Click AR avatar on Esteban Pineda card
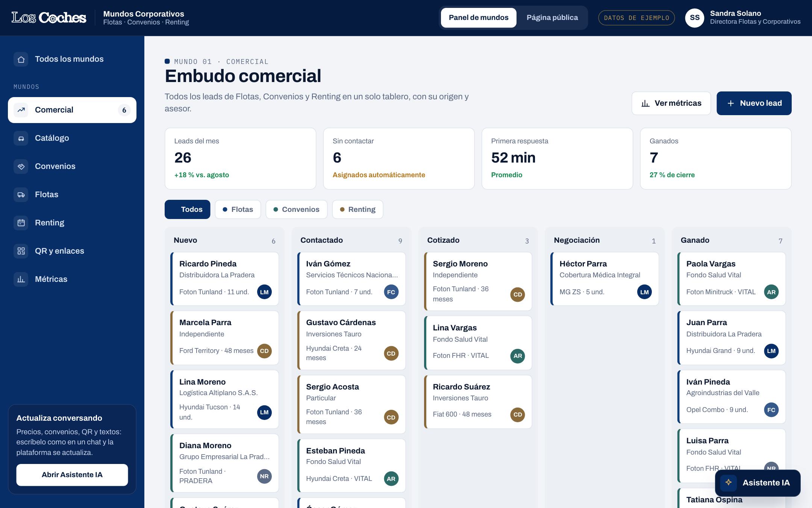Viewport: 812px width, 508px height. coord(391,479)
